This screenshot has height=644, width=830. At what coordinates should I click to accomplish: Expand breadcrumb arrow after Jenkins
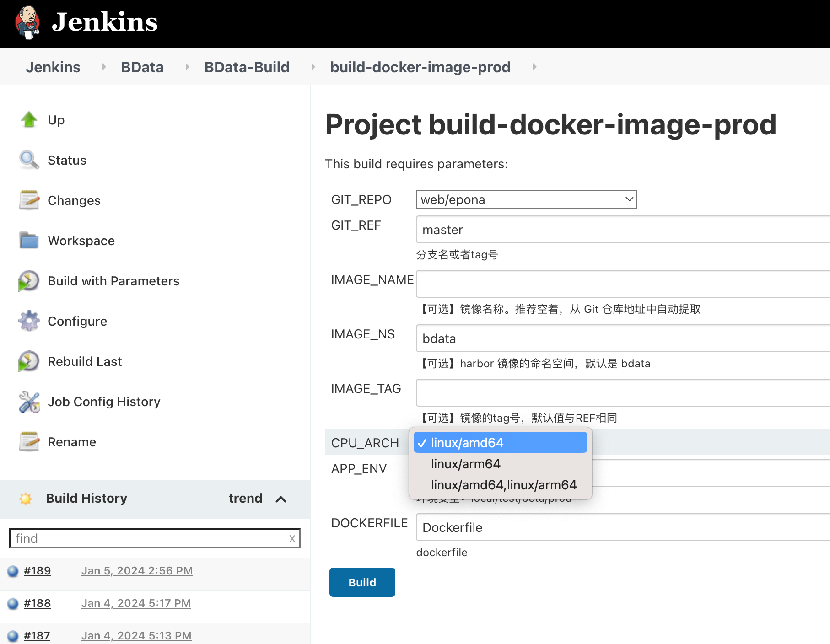[x=104, y=67]
